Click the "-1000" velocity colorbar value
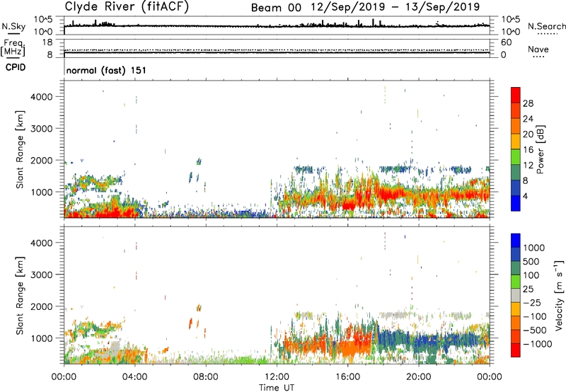This screenshot has height=392, width=566. coord(538,344)
